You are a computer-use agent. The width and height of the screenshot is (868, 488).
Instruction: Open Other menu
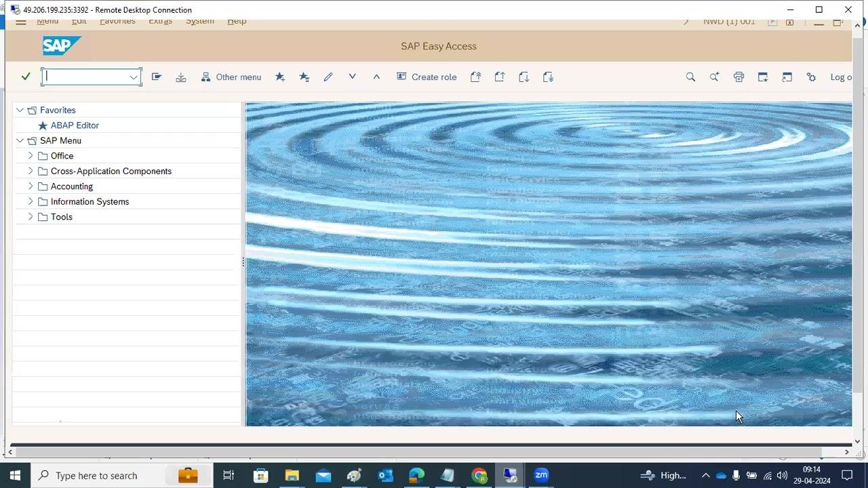pos(231,77)
